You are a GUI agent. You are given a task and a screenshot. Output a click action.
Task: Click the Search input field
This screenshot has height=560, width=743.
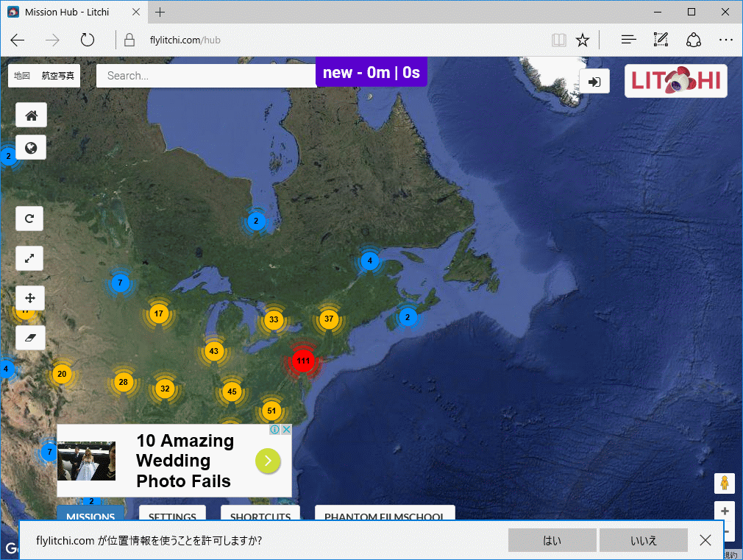point(206,76)
